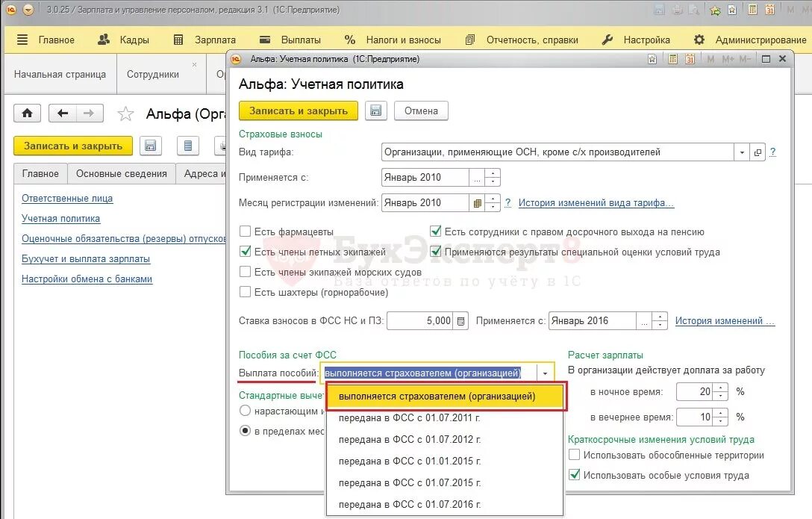Viewport: 812px width, 519px height.
Task: Select передана в ФСС с 01.07.2012 г.
Action: 444,440
